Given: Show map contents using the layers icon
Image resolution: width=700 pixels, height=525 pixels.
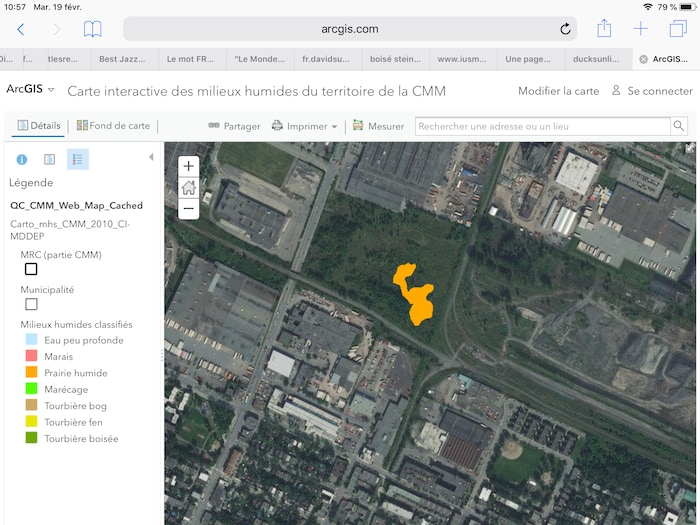Looking at the screenshot, I should click(49, 159).
